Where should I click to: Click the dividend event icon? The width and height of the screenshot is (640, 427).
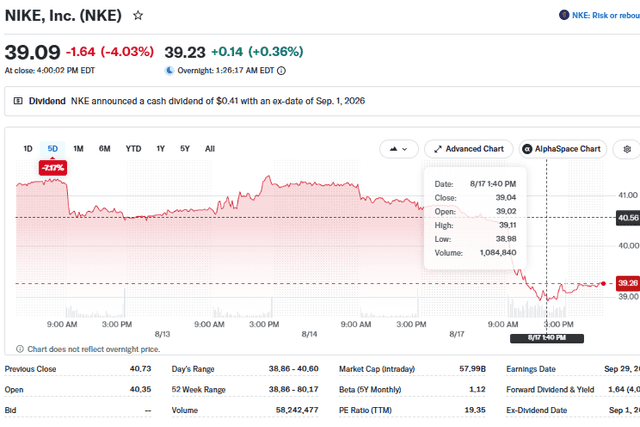point(18,101)
